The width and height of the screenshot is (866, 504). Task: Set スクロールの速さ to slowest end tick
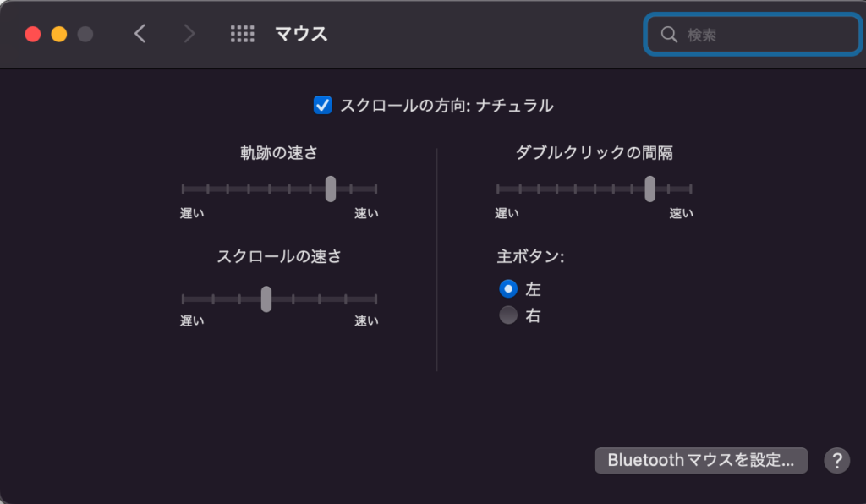tap(183, 299)
